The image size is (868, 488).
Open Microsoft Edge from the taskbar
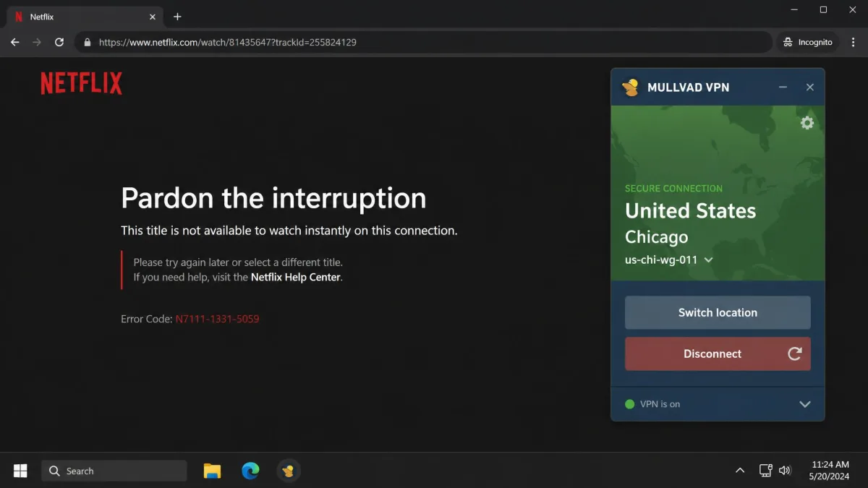coord(250,471)
